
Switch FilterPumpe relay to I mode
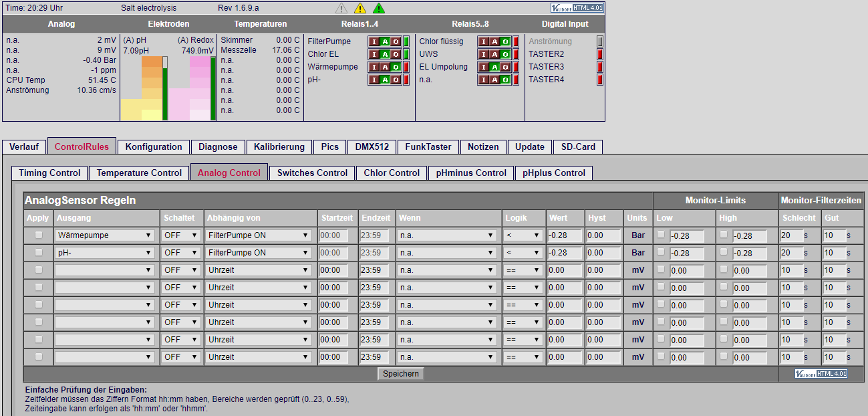[x=374, y=41]
